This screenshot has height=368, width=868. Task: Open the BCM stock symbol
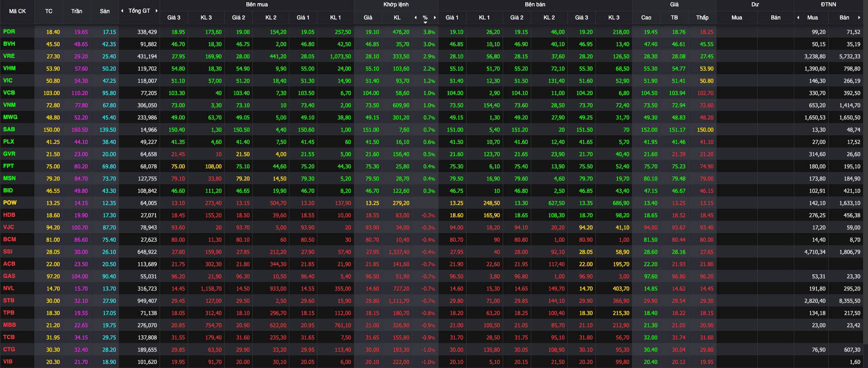click(9, 239)
